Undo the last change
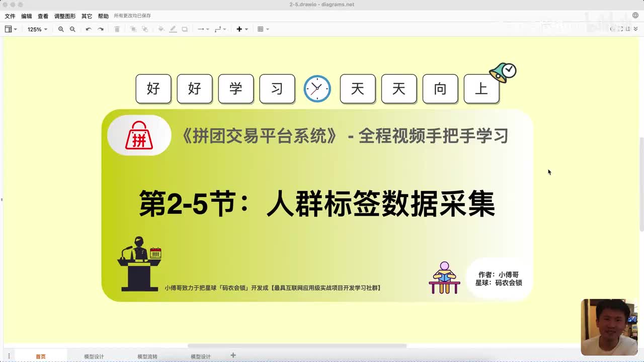 (89, 29)
